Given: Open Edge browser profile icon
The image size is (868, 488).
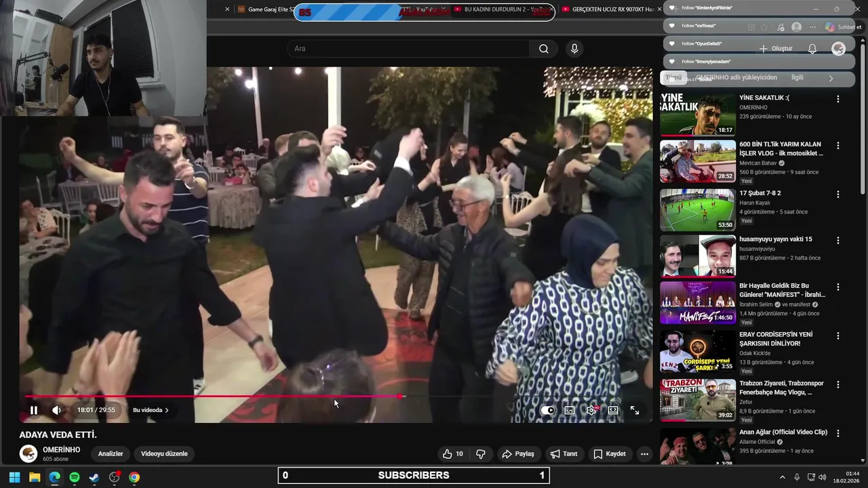Looking at the screenshot, I should coord(797,27).
